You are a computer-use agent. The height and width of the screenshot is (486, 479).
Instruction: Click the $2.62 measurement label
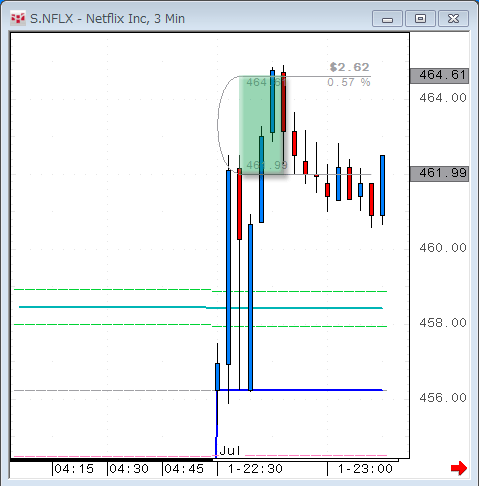coord(349,67)
